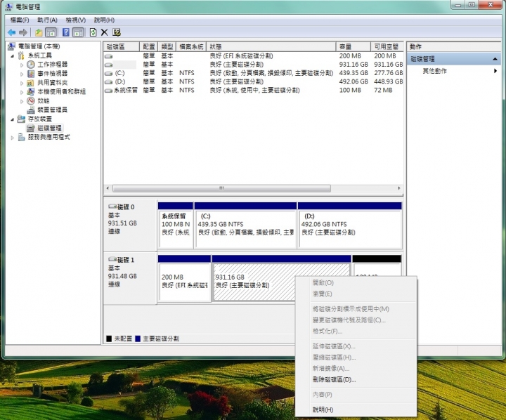The height and width of the screenshot is (420, 506).
Task: Toggle the console tree pane icon
Action: [51, 32]
